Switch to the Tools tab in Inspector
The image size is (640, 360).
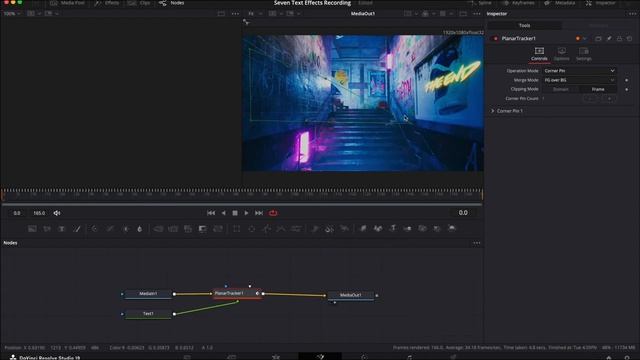coord(524,25)
